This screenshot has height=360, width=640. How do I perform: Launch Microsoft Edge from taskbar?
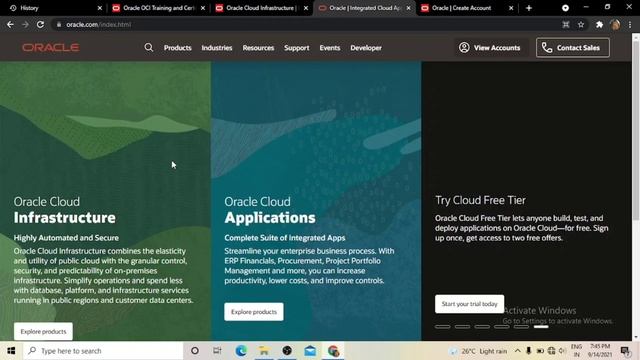pos(241,351)
